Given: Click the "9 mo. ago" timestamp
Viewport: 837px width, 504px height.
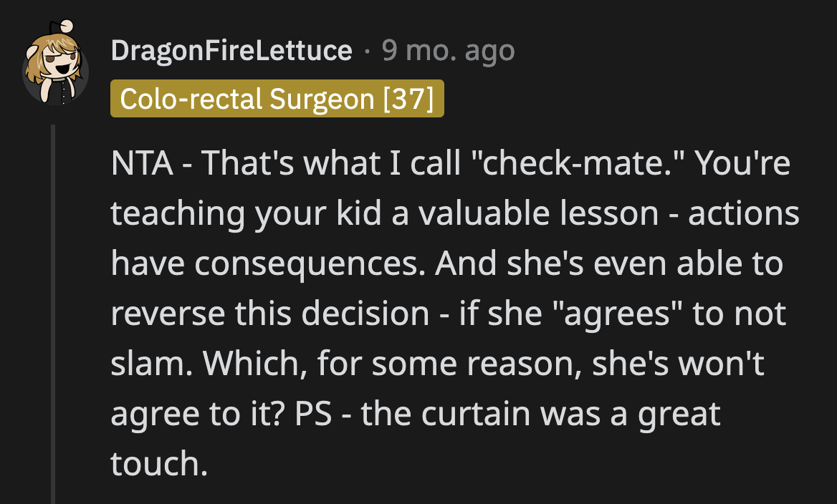Looking at the screenshot, I should click(448, 51).
